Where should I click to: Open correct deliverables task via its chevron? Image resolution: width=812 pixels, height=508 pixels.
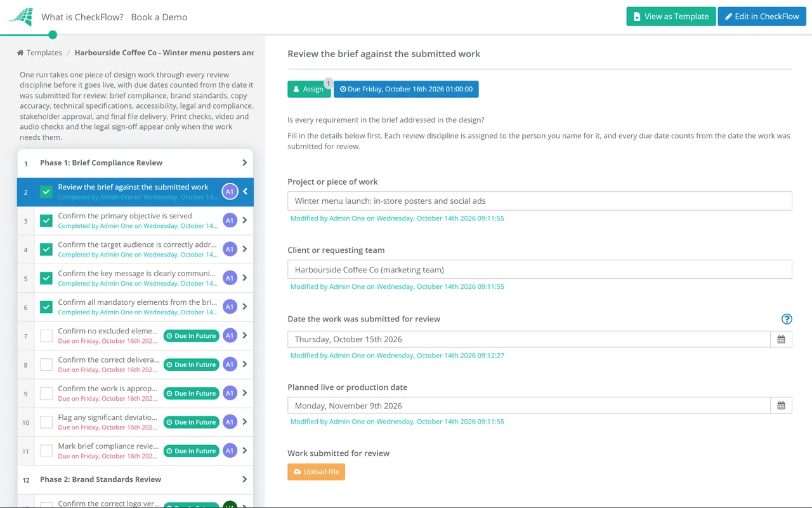click(x=245, y=364)
